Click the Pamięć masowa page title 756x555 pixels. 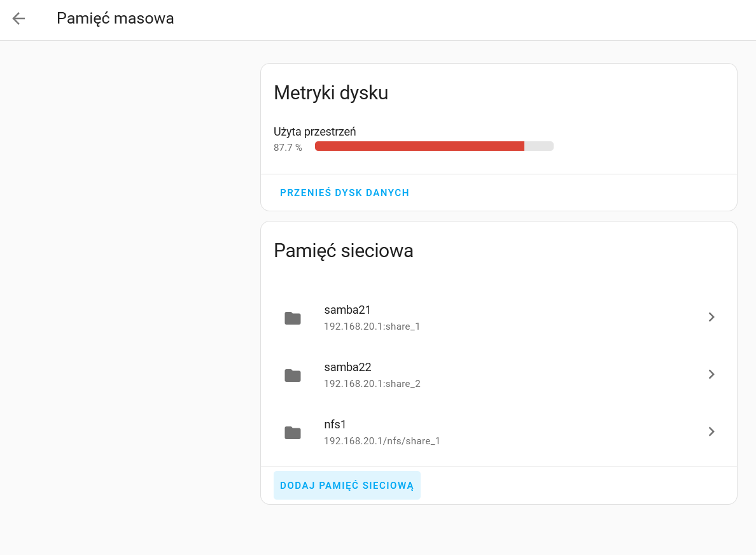(x=115, y=18)
